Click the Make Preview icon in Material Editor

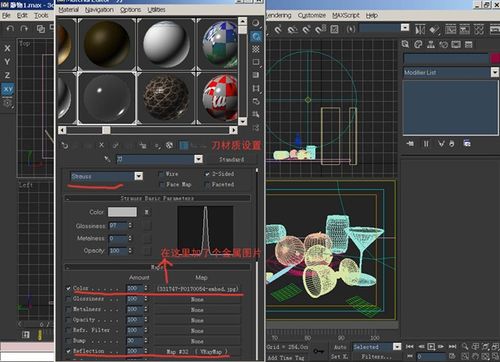[256, 88]
